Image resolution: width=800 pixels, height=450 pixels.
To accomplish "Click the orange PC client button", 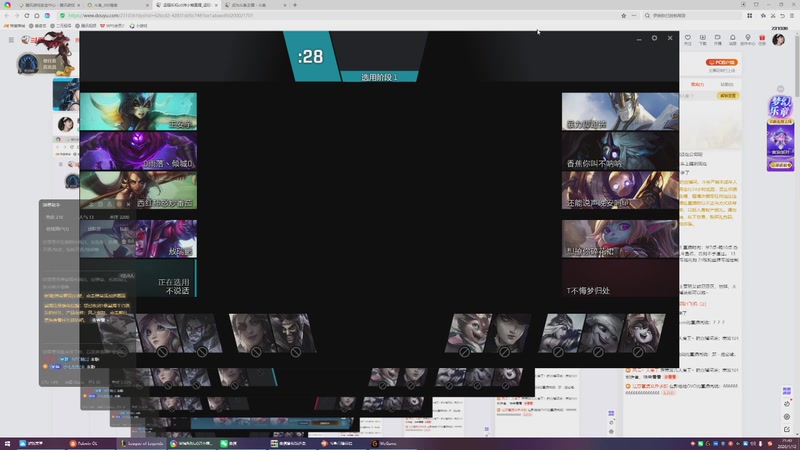I will click(722, 62).
